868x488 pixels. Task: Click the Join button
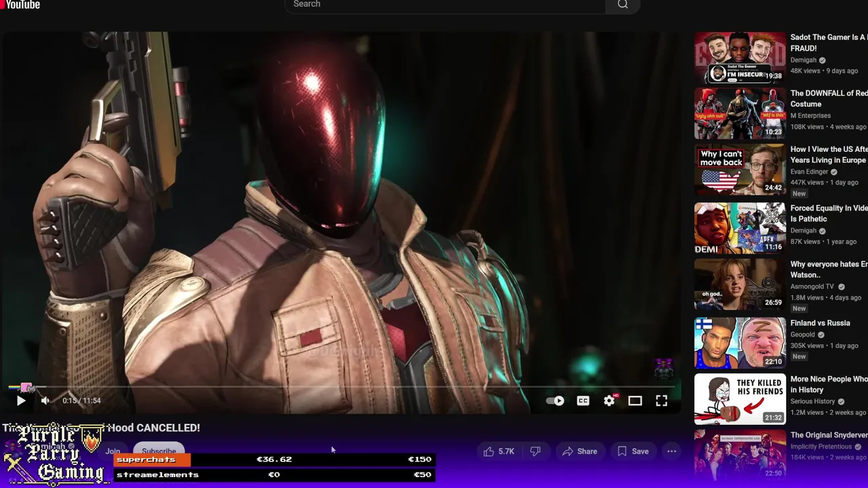[x=113, y=451]
